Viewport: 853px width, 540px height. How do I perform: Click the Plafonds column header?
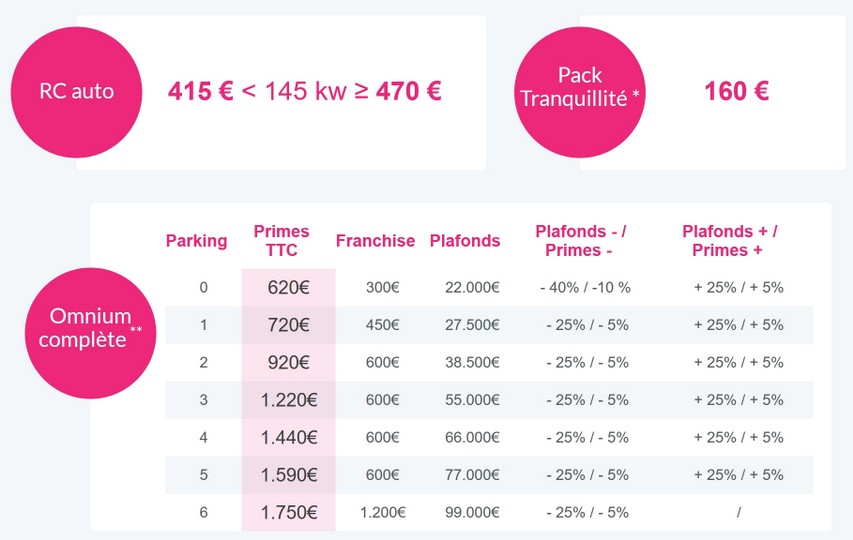(x=465, y=241)
